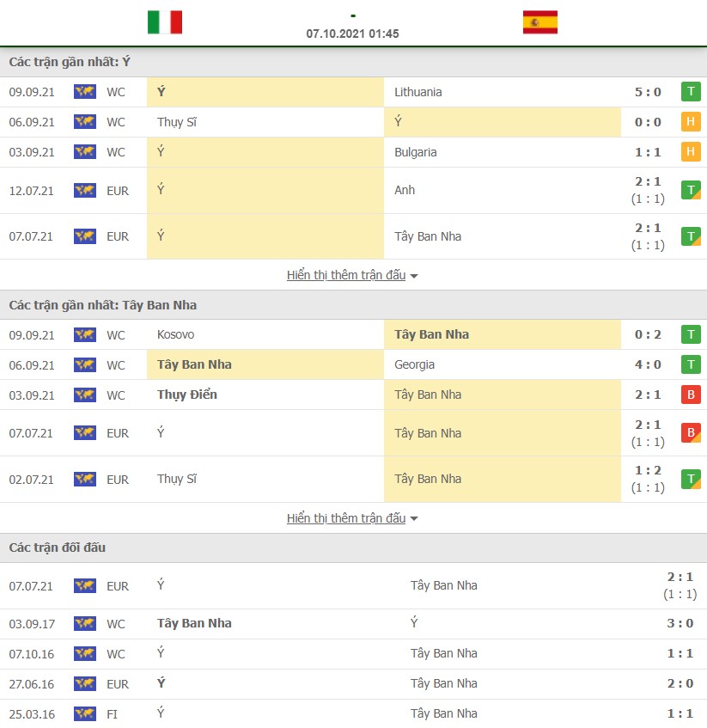Click competition icon in 25.03.16 FI row
The height and width of the screenshot is (728, 707).
(85, 713)
